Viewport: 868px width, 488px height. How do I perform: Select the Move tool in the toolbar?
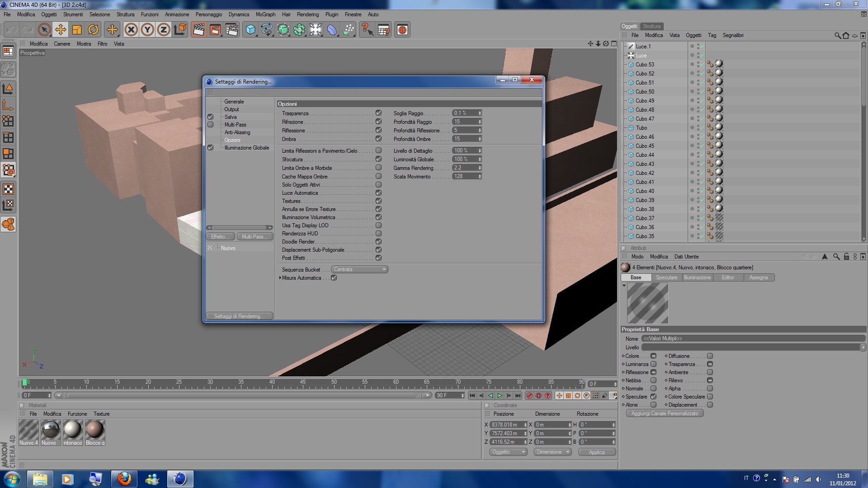click(60, 30)
